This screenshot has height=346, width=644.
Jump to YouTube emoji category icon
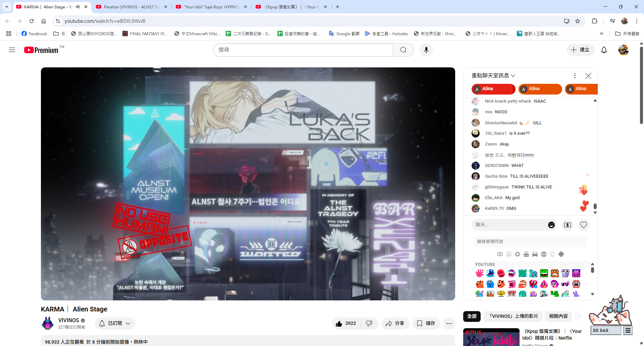click(x=500, y=254)
